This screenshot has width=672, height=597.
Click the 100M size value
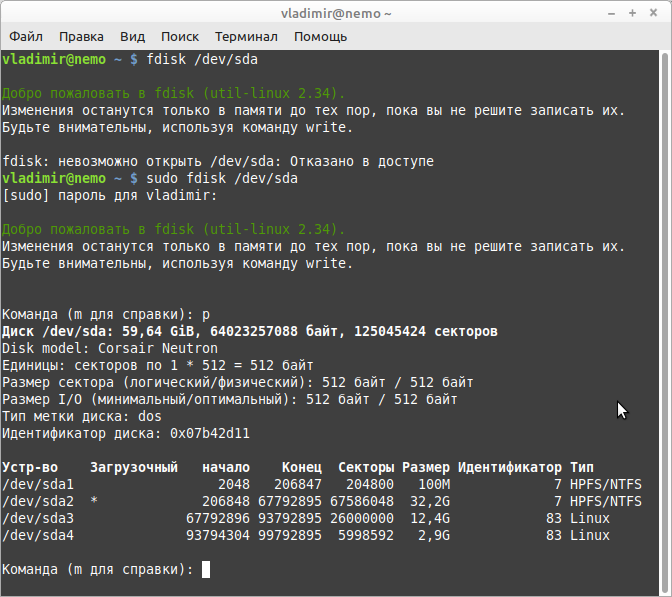pyautogui.click(x=434, y=484)
